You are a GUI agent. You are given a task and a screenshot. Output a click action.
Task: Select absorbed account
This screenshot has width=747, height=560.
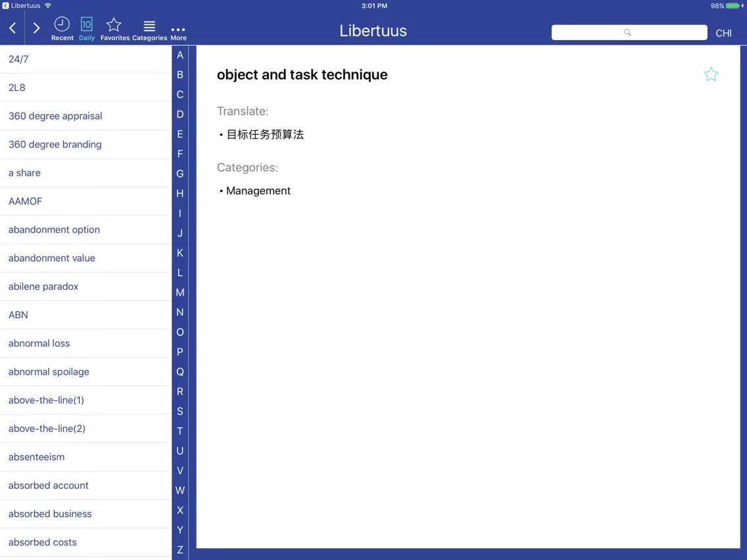click(x=85, y=485)
